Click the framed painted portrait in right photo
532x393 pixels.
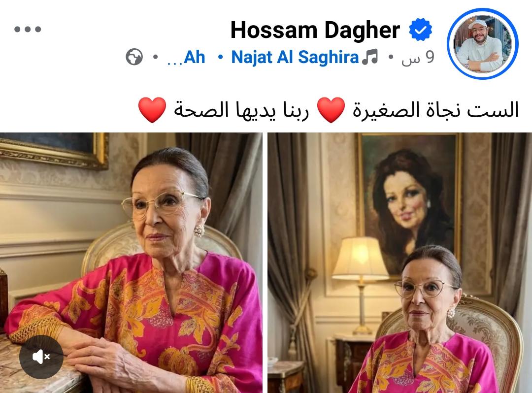click(409, 203)
